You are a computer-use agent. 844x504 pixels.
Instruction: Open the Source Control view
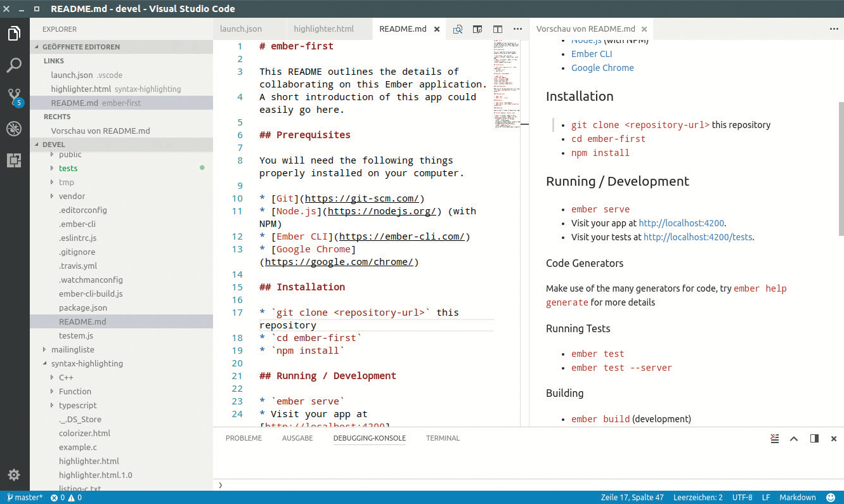(14, 97)
